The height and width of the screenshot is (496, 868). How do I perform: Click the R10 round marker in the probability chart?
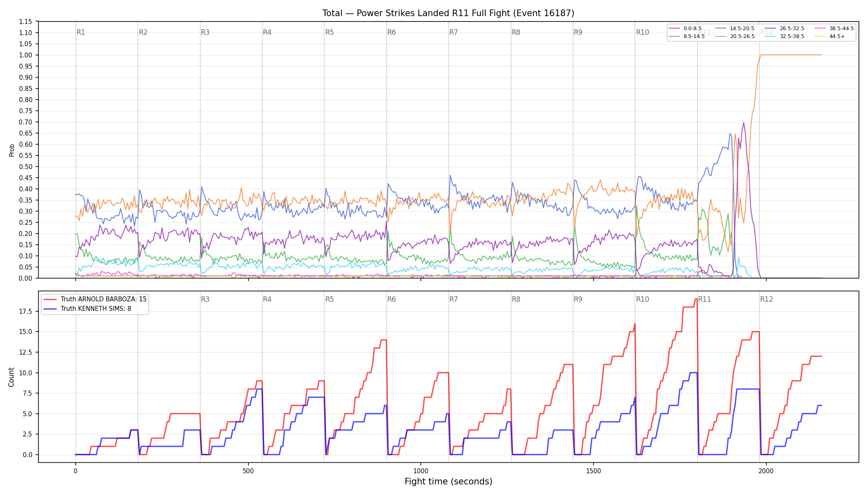[642, 32]
